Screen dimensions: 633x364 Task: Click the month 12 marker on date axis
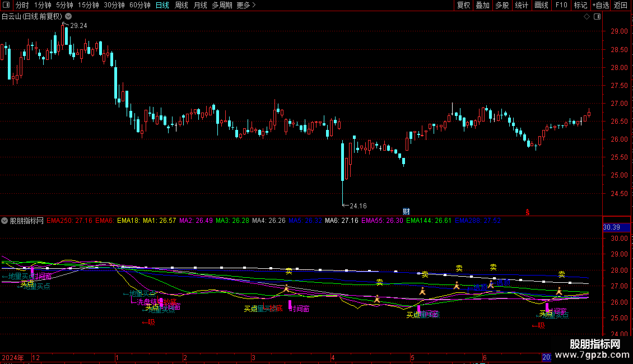pos(36,357)
